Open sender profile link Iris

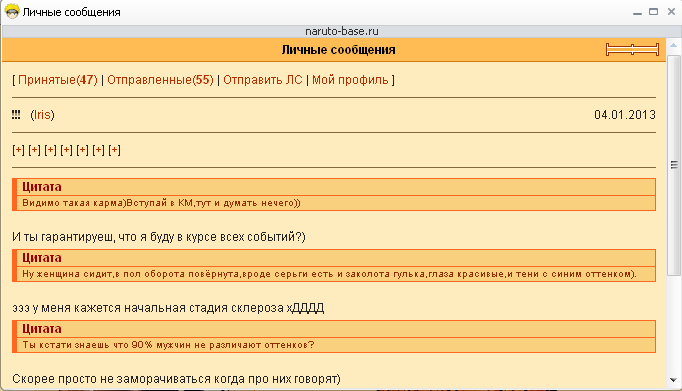tap(42, 115)
